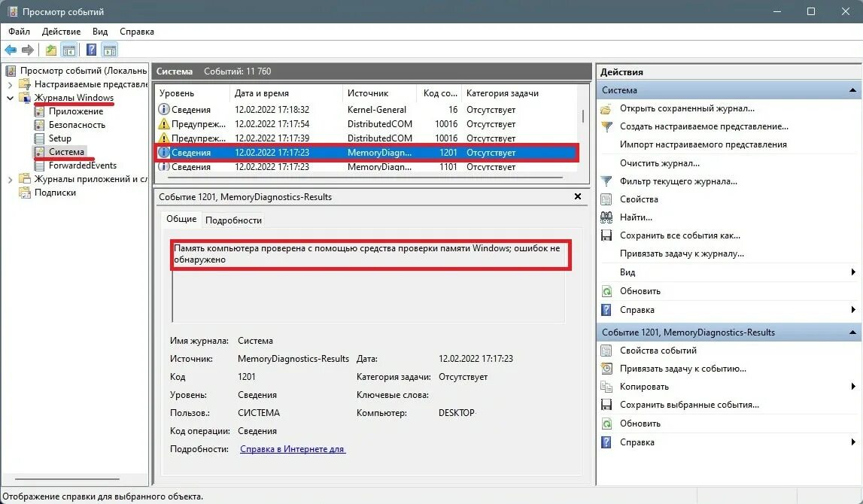
Task: Click the Найти binoculars icon
Action: 606,217
